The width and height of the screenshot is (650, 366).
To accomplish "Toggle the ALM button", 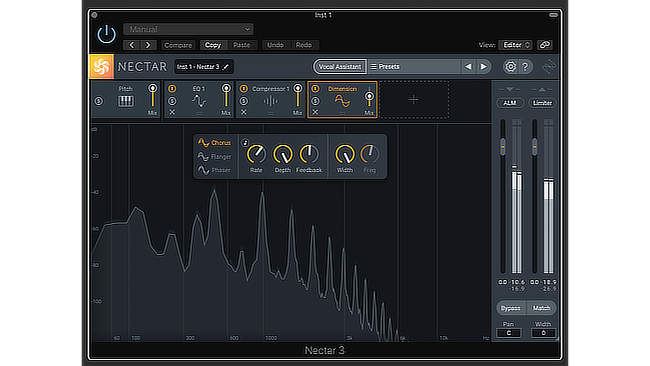I will pyautogui.click(x=510, y=103).
